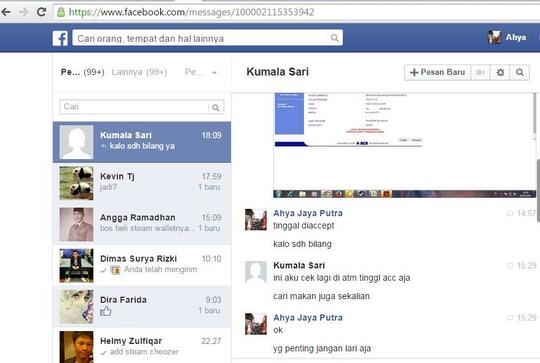Start a video call with camera icon
Image resolution: width=540 pixels, height=363 pixels.
[x=480, y=72]
